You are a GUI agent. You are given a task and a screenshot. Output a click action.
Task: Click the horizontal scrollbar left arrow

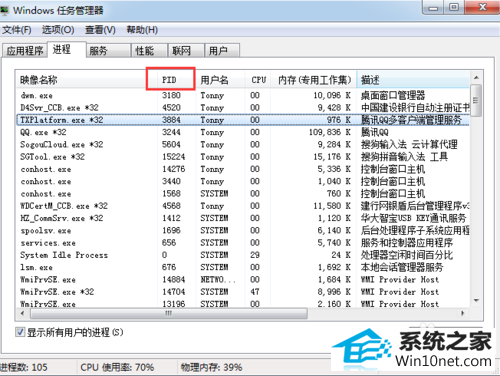23,313
